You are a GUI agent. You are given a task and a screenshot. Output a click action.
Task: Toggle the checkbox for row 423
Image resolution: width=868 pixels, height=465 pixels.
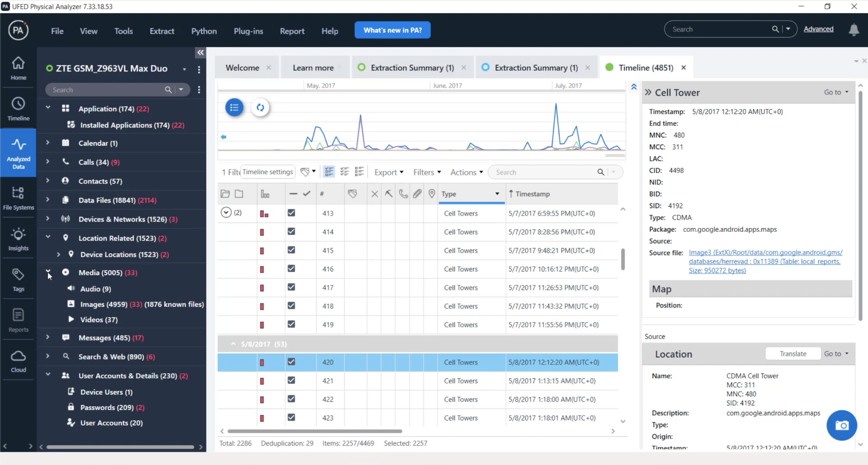[x=291, y=417]
